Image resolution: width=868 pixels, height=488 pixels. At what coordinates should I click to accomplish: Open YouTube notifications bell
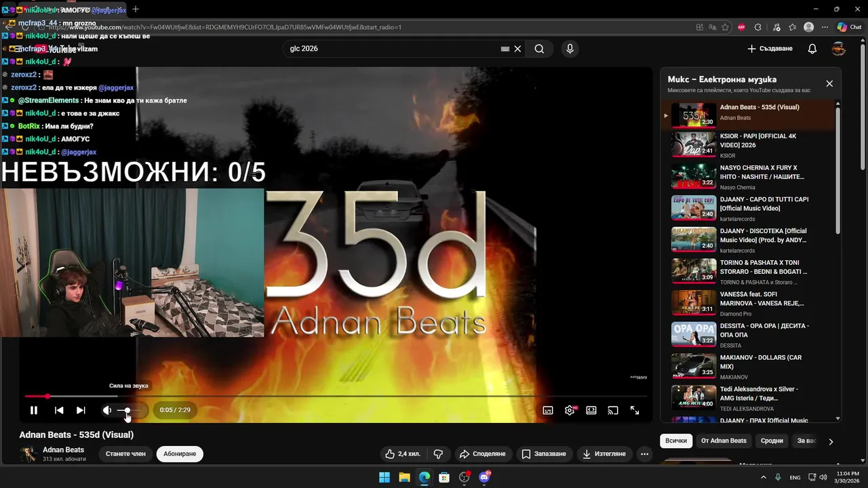click(x=812, y=49)
